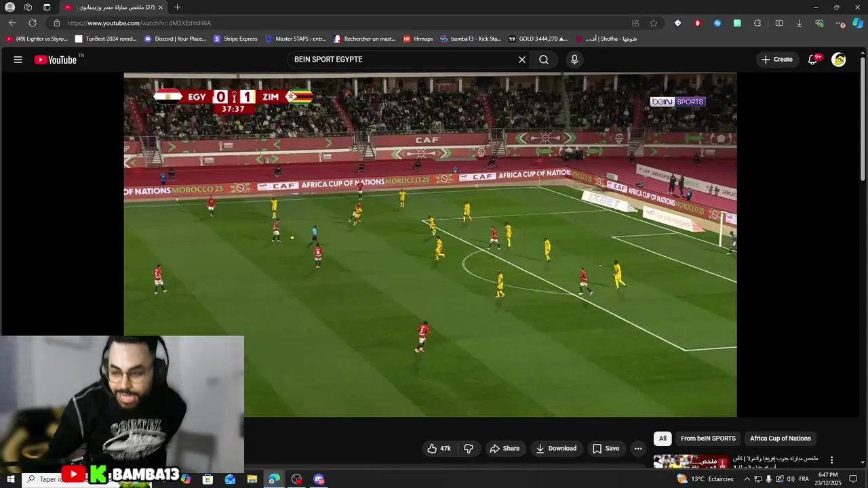Open browser Downloads panel
Screen dimensions: 868x488
[x=799, y=23]
